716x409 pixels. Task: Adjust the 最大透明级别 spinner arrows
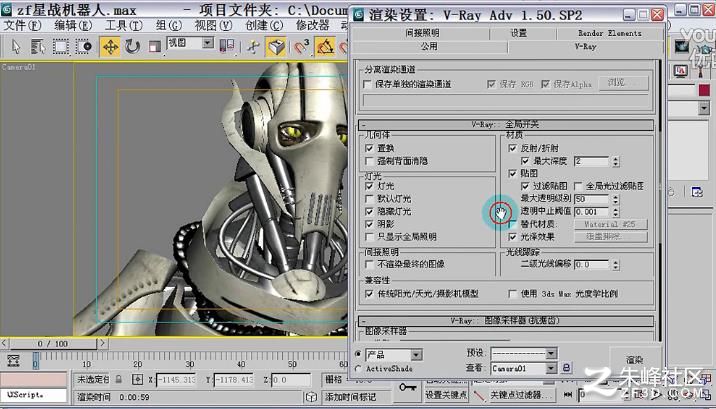(x=616, y=199)
